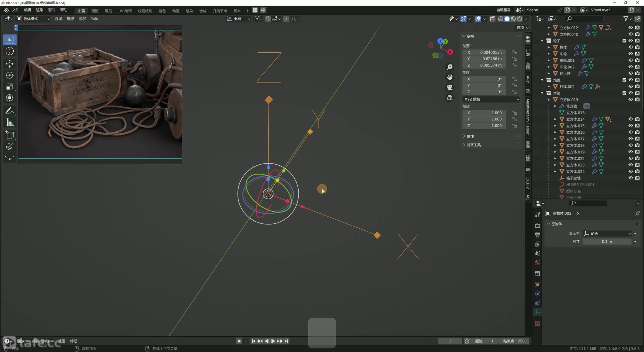
Task: Lock the X location value
Action: 515,52
